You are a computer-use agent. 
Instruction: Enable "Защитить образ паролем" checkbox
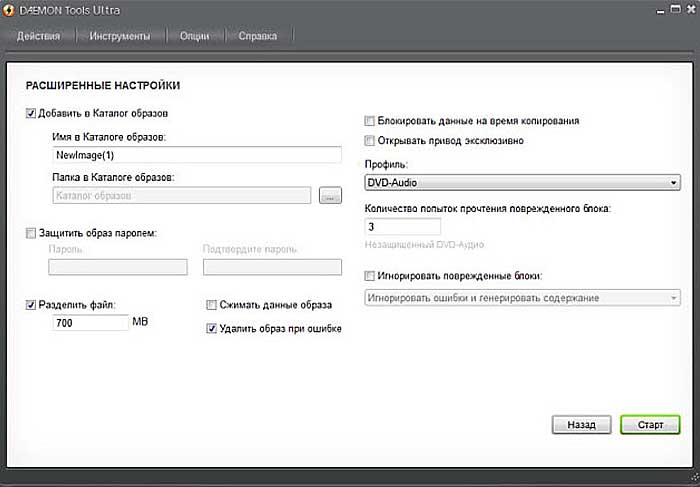click(30, 233)
